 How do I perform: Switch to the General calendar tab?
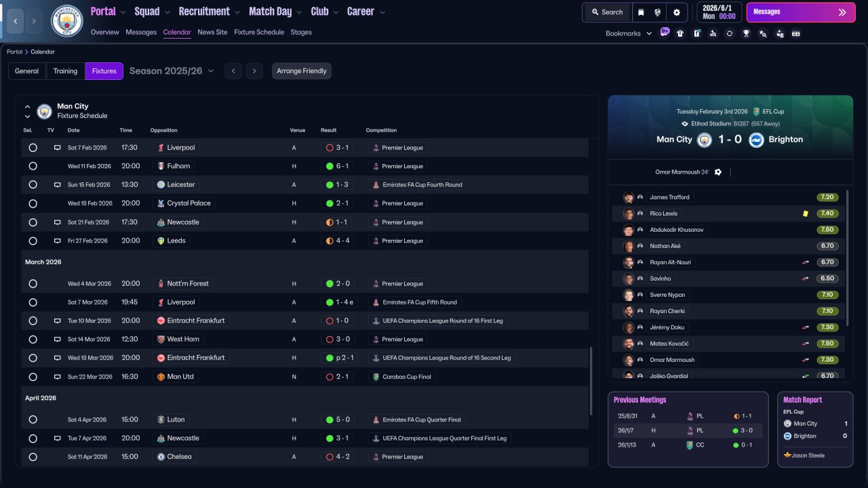tap(27, 71)
